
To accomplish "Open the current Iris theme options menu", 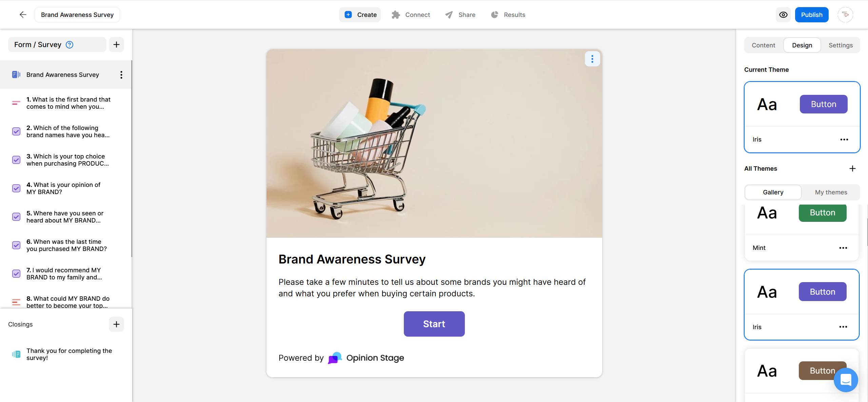I will [x=844, y=139].
